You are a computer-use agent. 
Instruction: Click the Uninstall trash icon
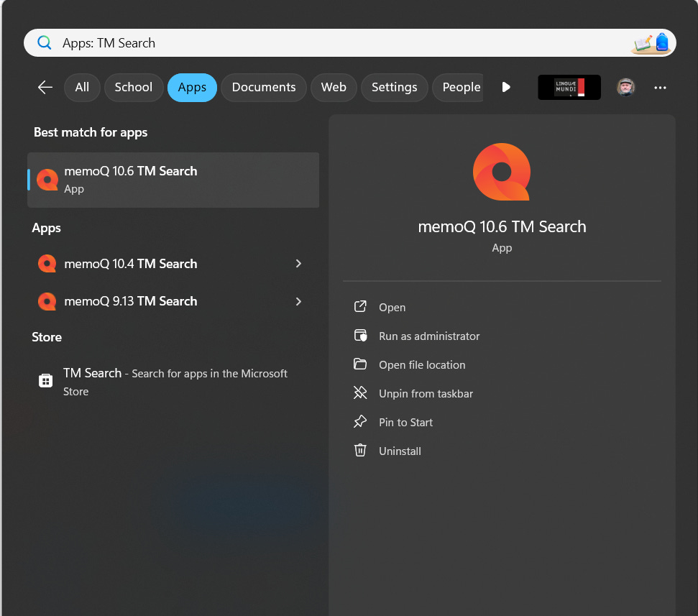pos(360,451)
